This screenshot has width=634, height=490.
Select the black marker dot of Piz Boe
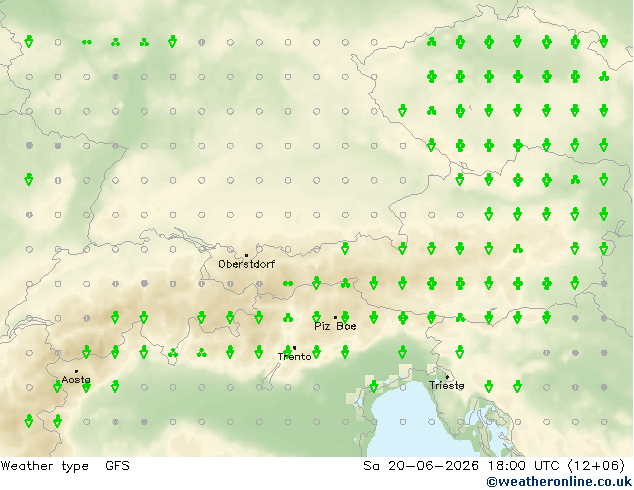tap(335, 318)
